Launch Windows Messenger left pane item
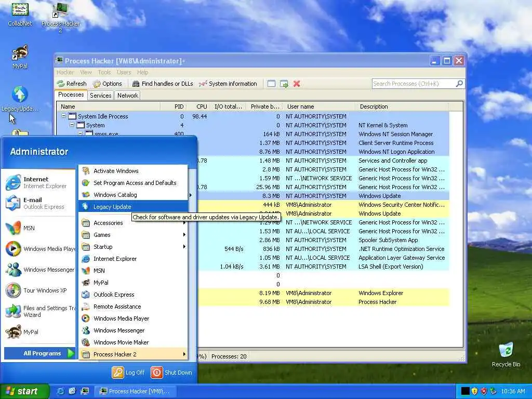532x399 pixels. (x=39, y=270)
